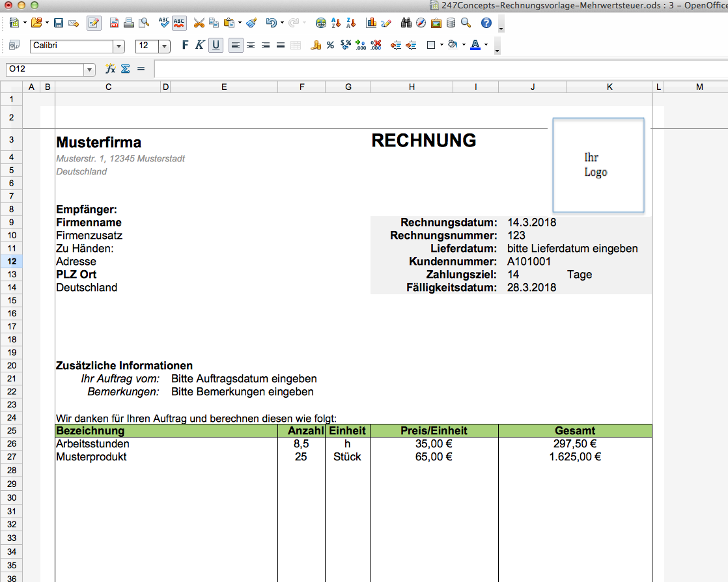
Task: Insert a chart from the toolbar
Action: 371,23
